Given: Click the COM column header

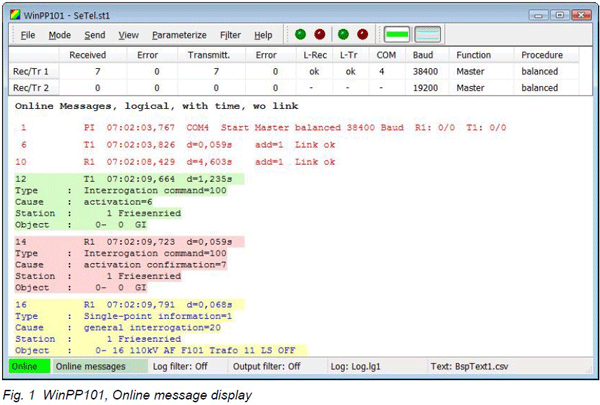Looking at the screenshot, I should [386, 55].
